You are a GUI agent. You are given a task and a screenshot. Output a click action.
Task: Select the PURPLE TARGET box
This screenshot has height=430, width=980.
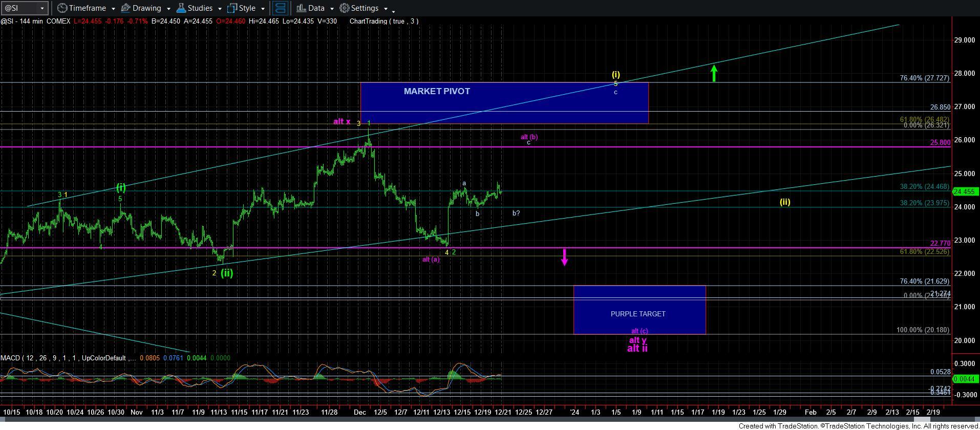(639, 310)
